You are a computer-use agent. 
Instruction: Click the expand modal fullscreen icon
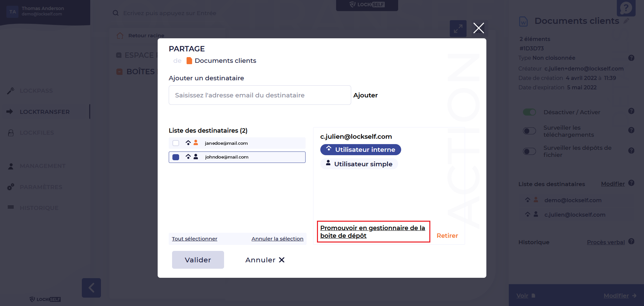click(458, 29)
